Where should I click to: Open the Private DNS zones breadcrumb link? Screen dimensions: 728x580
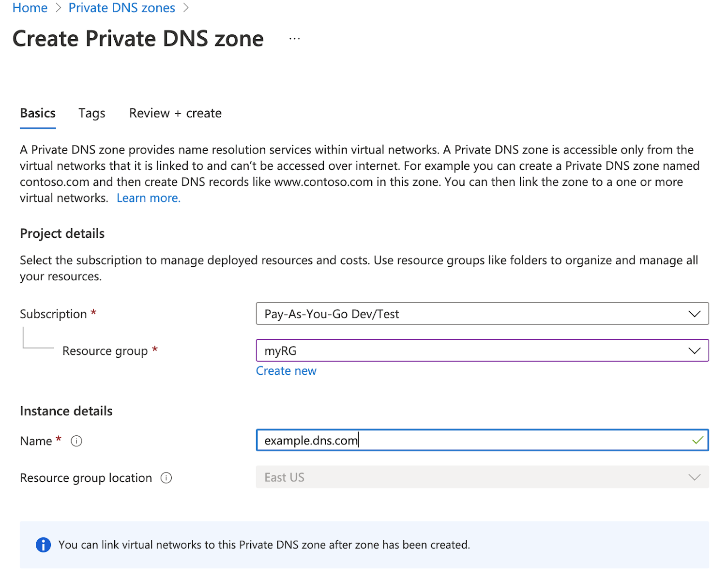click(121, 8)
